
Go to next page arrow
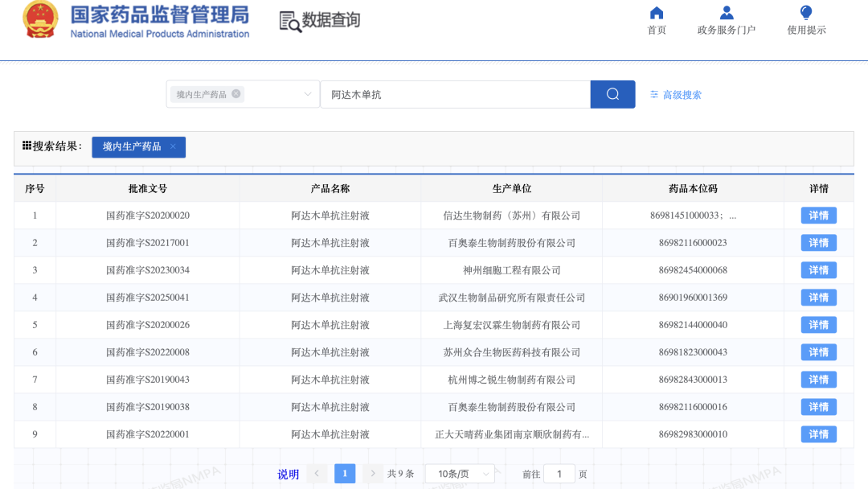[x=373, y=474]
